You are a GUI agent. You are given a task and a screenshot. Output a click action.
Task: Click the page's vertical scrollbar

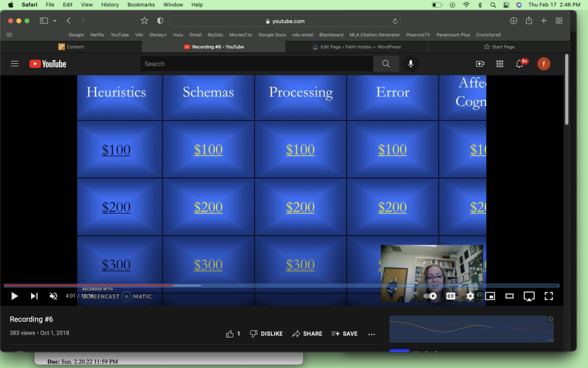click(567, 90)
